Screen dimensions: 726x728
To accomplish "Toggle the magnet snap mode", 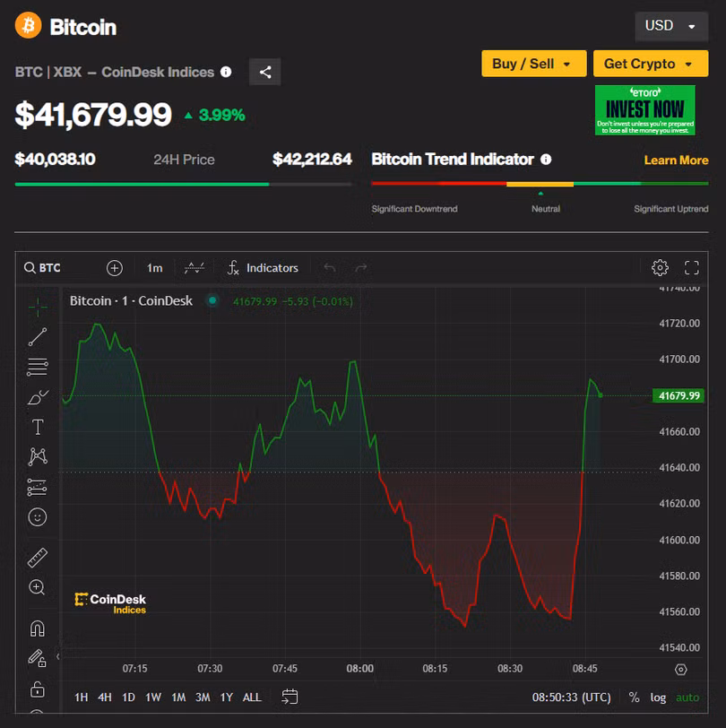I will pos(38,628).
